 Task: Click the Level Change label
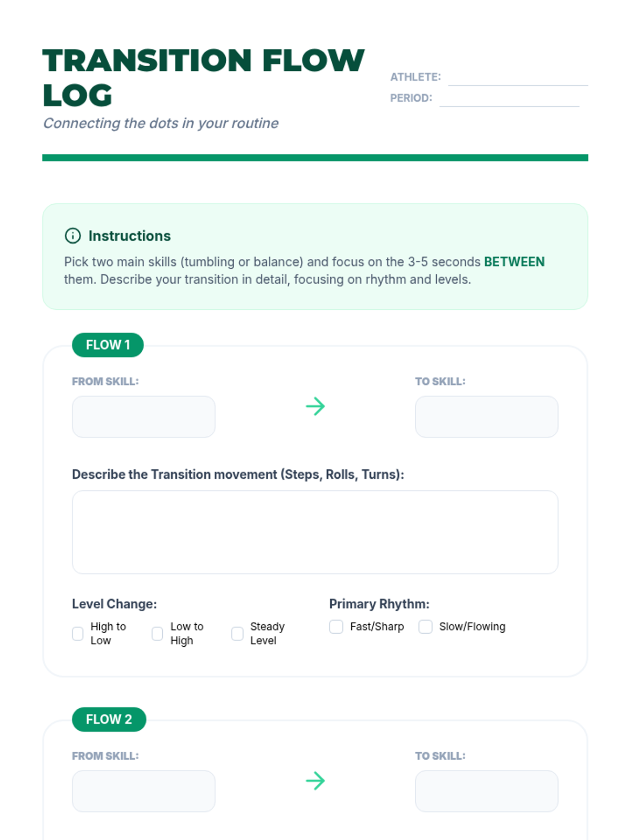(x=114, y=604)
